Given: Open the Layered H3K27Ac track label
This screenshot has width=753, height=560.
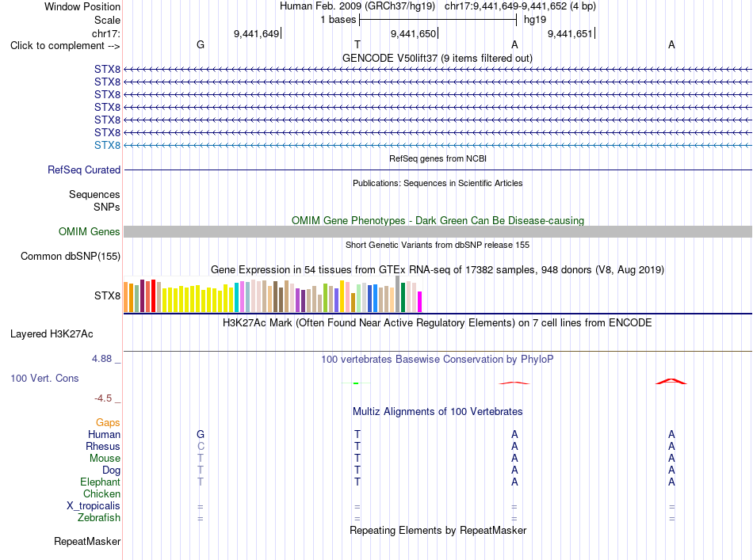Looking at the screenshot, I should click(x=52, y=334).
